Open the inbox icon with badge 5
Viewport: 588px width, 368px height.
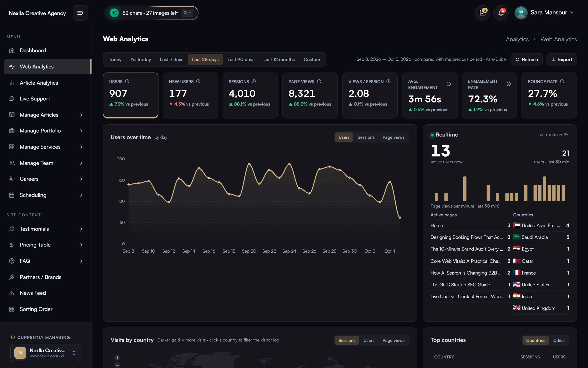pyautogui.click(x=482, y=13)
